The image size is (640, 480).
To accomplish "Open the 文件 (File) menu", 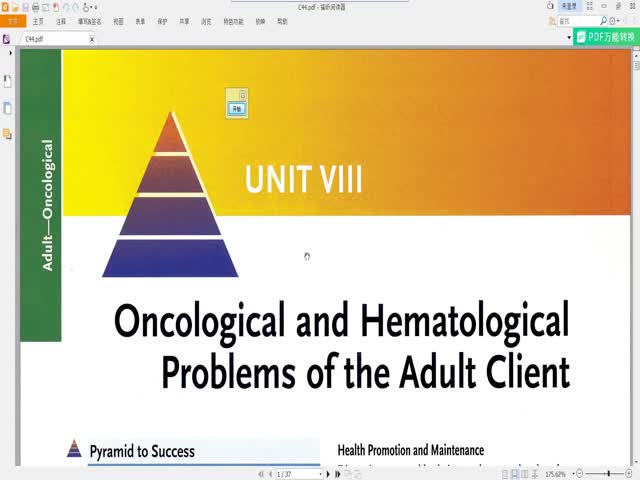I will point(13,20).
